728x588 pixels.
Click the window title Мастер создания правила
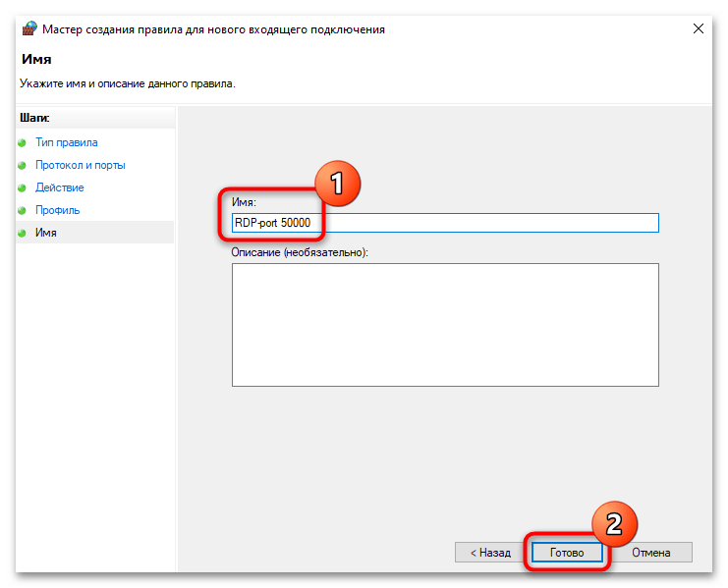pos(213,29)
